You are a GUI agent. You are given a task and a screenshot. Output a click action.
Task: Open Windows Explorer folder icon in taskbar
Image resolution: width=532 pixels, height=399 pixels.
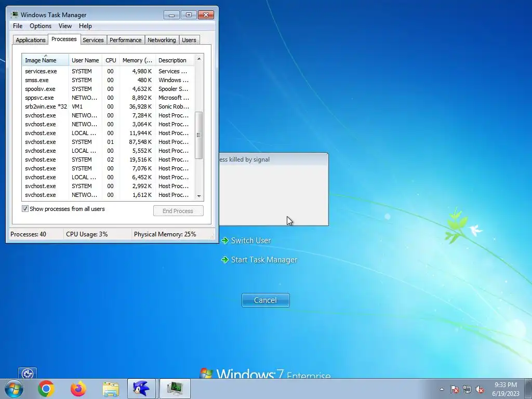pos(111,389)
